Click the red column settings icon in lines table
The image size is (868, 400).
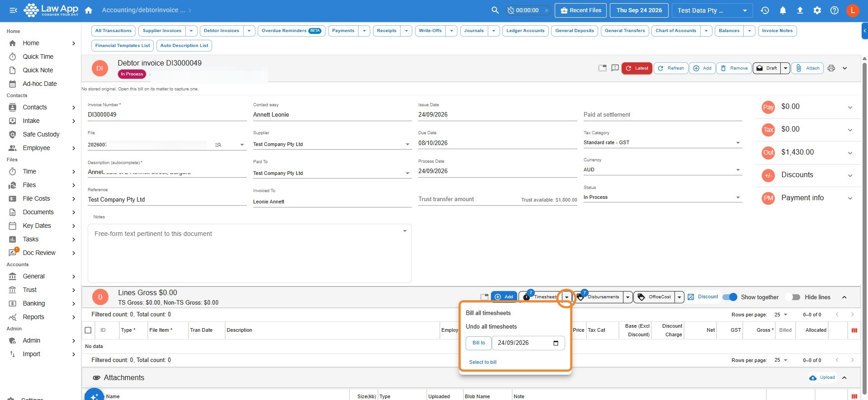click(x=854, y=330)
